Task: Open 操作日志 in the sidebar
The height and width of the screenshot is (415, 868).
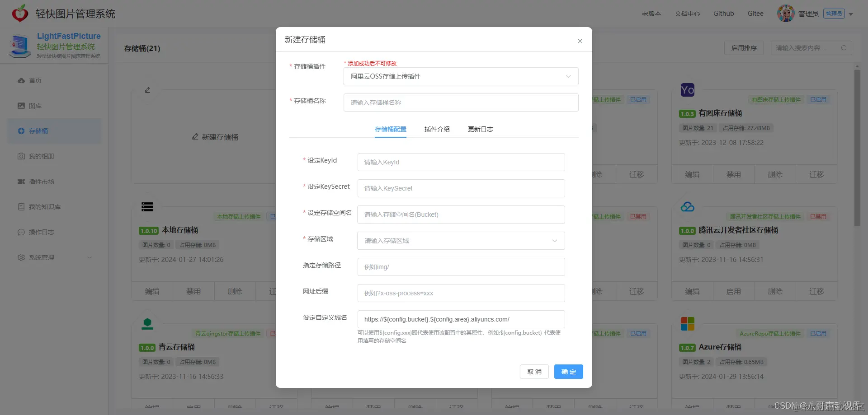Action: (54, 232)
